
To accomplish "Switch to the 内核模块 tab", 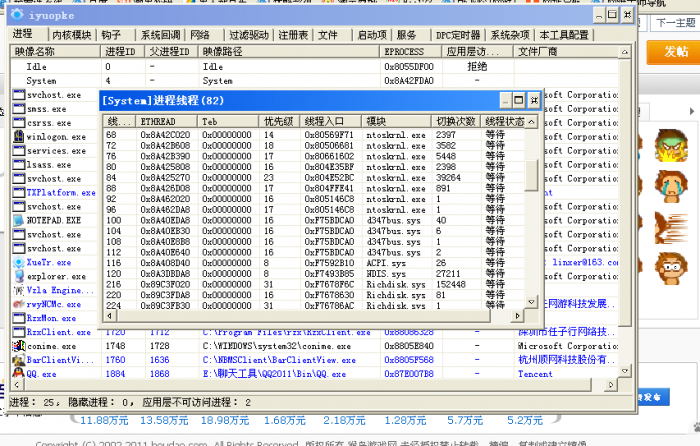I will click(71, 35).
